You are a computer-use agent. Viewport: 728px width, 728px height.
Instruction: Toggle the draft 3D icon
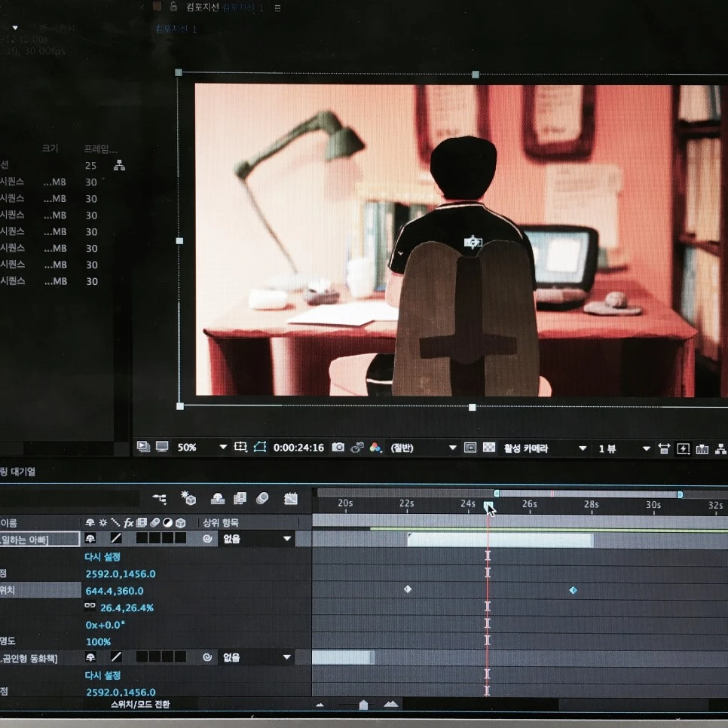click(x=188, y=498)
